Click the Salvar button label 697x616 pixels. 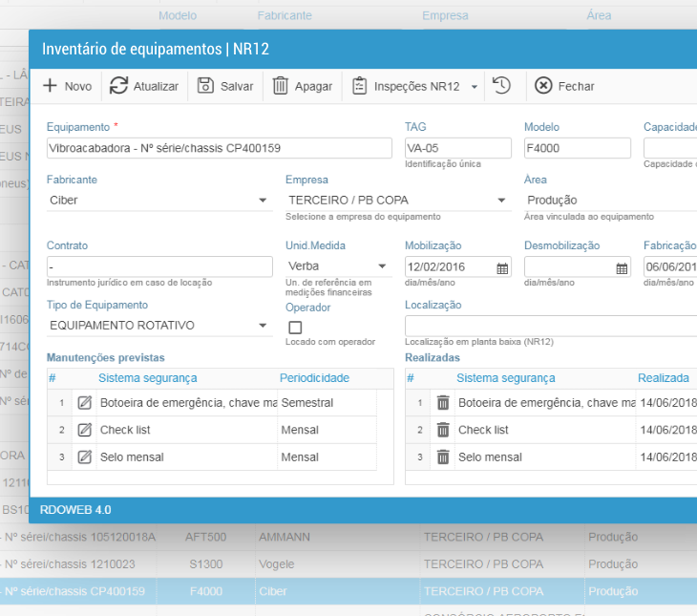point(237,86)
